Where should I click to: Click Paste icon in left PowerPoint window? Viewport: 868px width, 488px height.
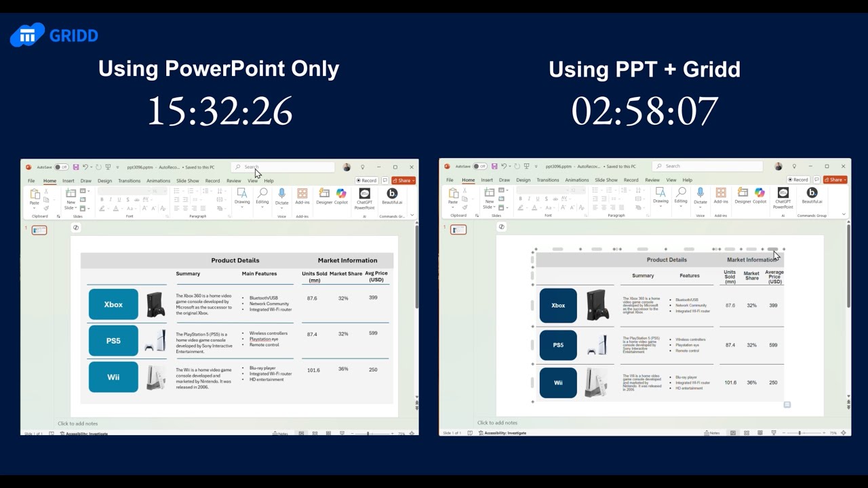click(x=34, y=195)
